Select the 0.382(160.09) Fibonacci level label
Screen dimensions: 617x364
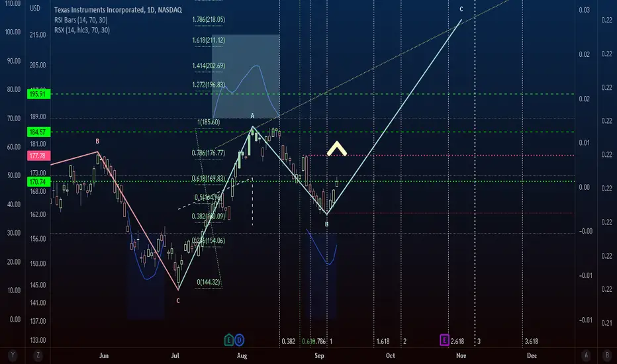[209, 216]
